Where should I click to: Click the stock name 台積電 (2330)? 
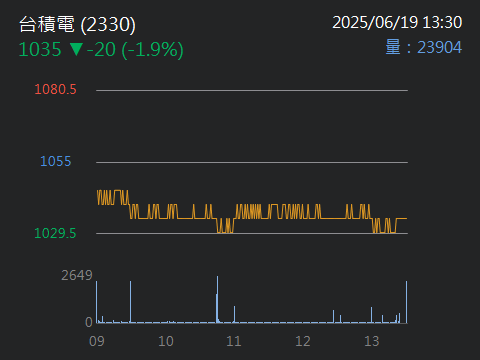tap(77, 25)
